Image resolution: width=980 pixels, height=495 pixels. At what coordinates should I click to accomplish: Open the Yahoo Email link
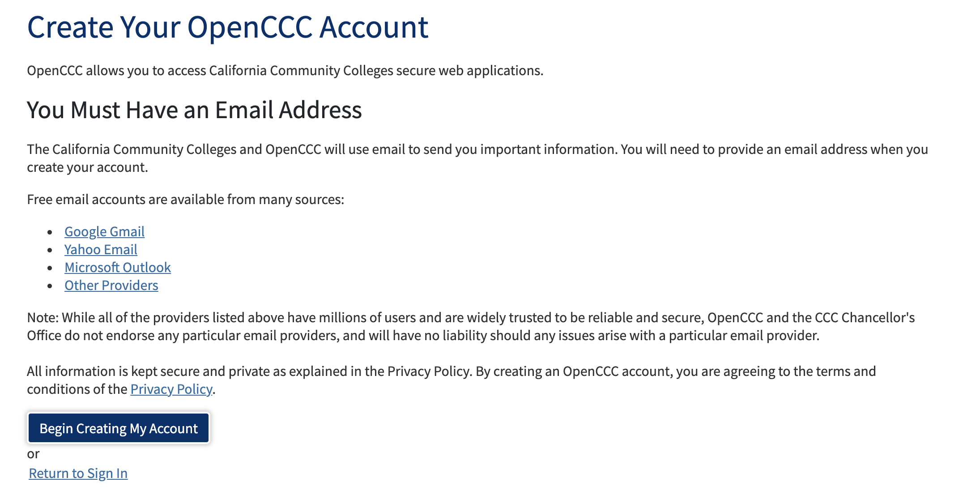(101, 249)
